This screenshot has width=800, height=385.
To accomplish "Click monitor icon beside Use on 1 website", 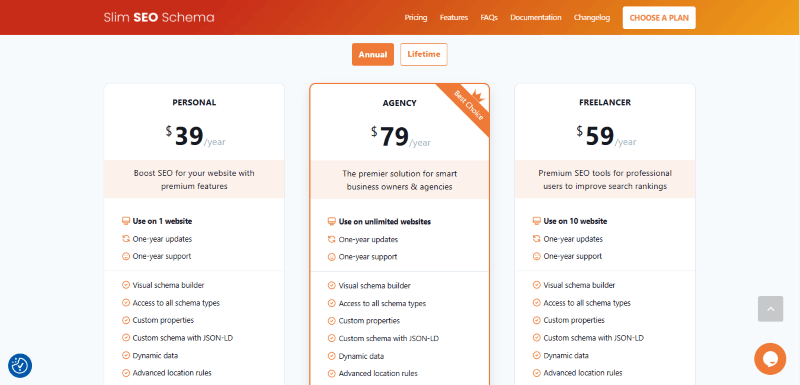I will point(126,221).
